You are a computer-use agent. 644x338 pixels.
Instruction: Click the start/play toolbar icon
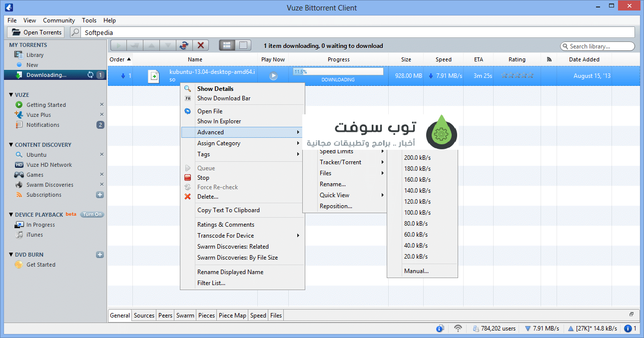118,45
